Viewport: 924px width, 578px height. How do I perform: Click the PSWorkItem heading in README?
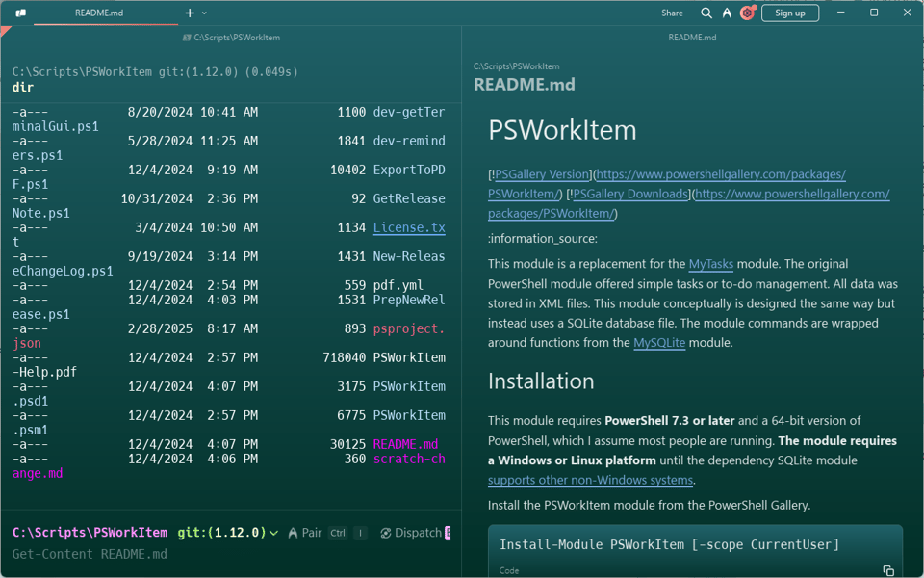pyautogui.click(x=562, y=130)
